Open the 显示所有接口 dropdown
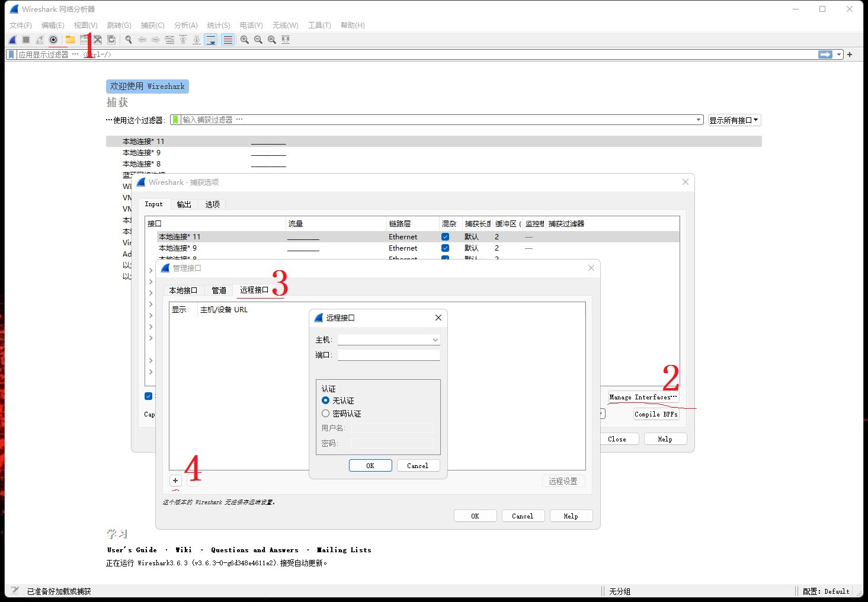 [x=734, y=120]
